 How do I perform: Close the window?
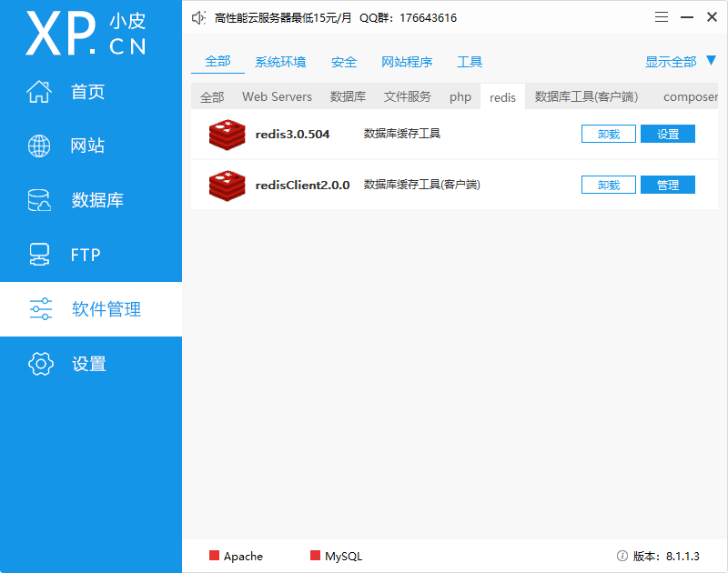(x=712, y=17)
